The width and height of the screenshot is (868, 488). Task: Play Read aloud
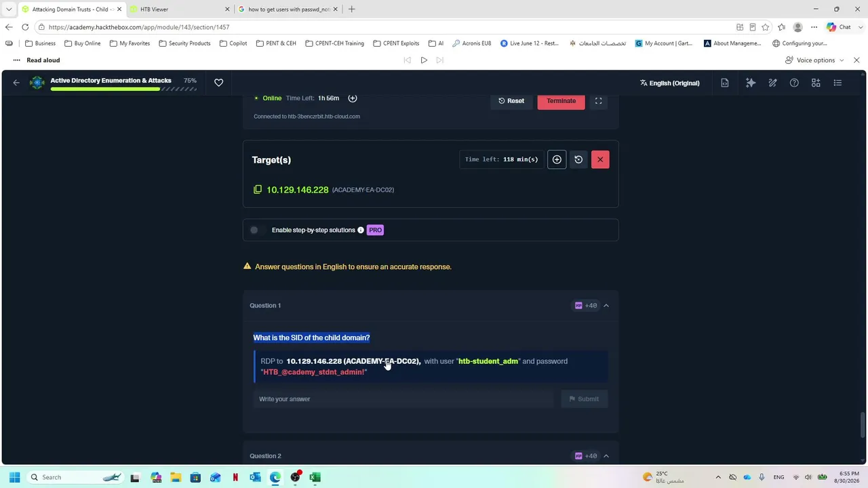(x=424, y=60)
